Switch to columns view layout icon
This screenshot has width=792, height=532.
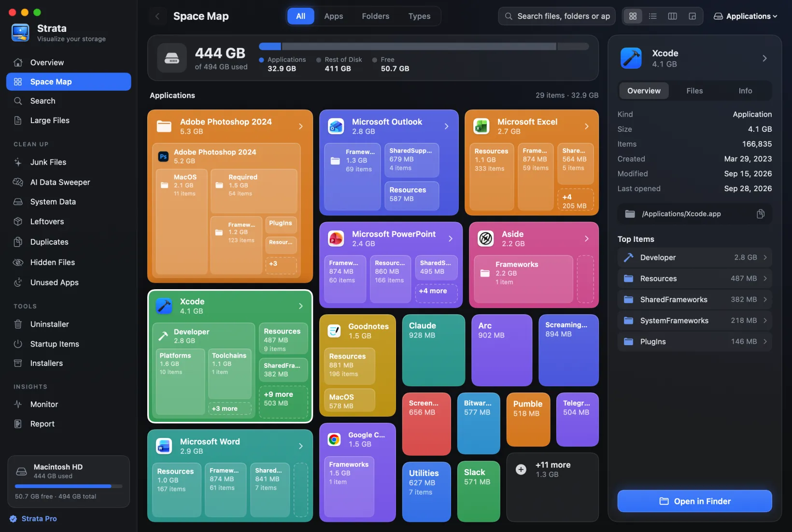tap(672, 16)
